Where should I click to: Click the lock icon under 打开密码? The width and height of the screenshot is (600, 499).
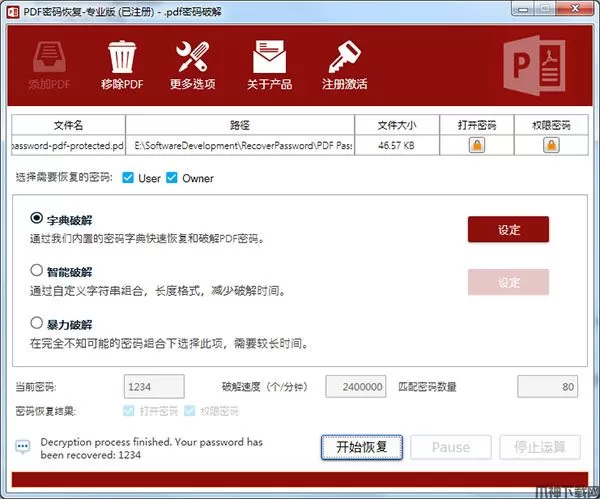click(477, 145)
